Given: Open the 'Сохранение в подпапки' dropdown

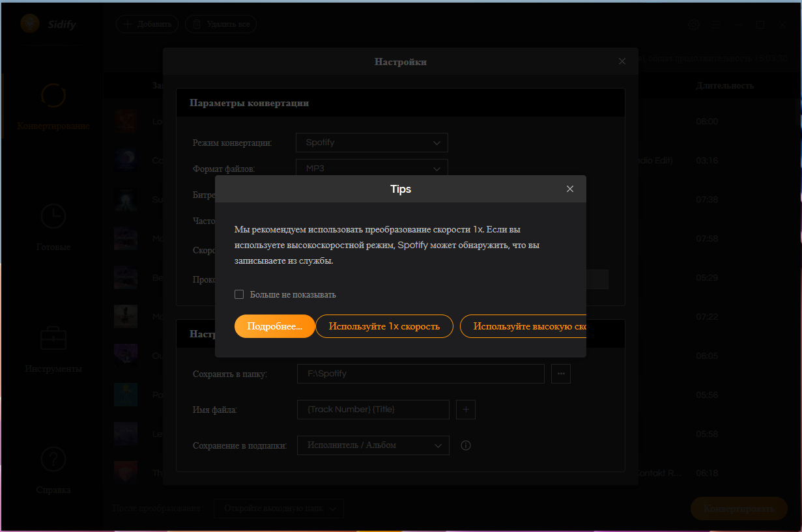Looking at the screenshot, I should point(373,445).
